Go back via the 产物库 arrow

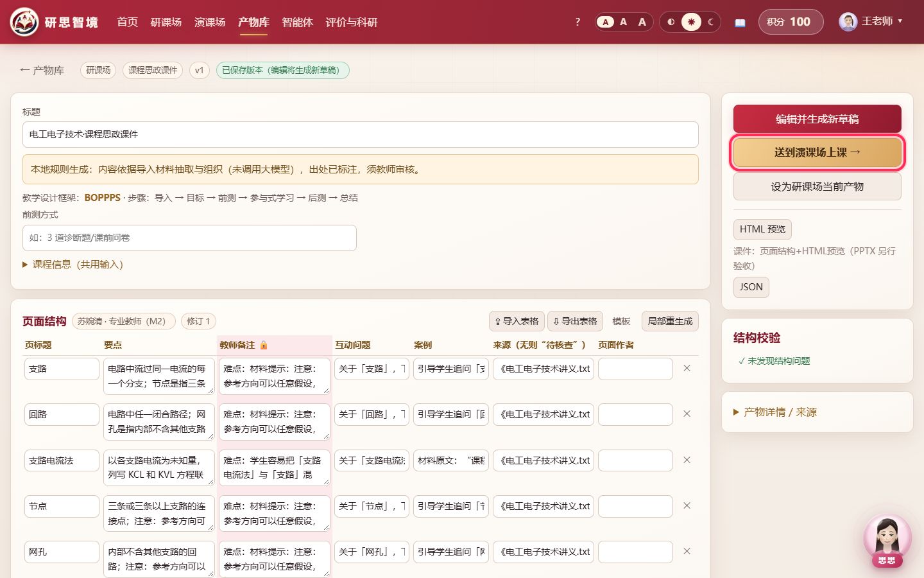[x=42, y=70]
